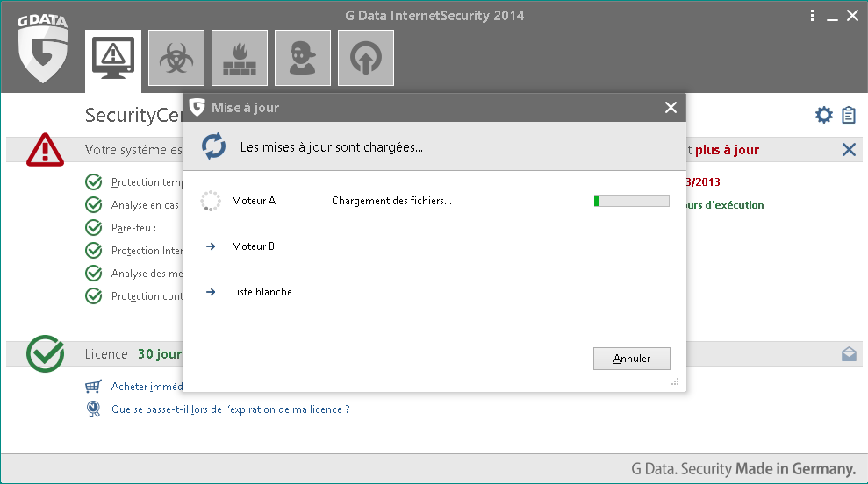Cancel the update with Annuler

[632, 359]
